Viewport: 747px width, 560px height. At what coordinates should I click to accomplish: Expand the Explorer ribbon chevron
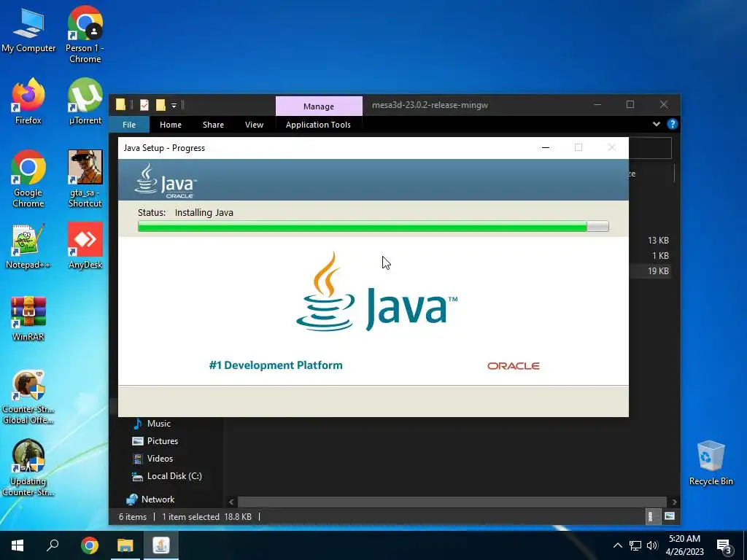tap(656, 124)
